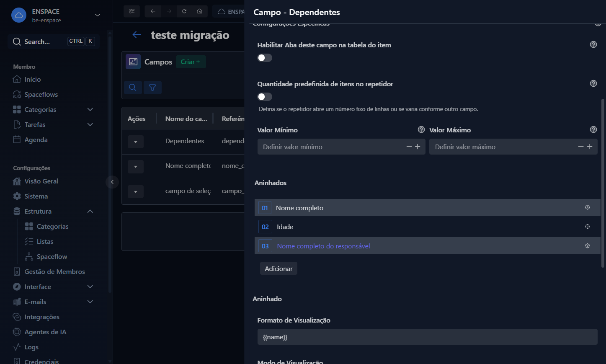Open actions dropdown for campo de seleç row
This screenshot has width=606, height=364.
point(136,192)
